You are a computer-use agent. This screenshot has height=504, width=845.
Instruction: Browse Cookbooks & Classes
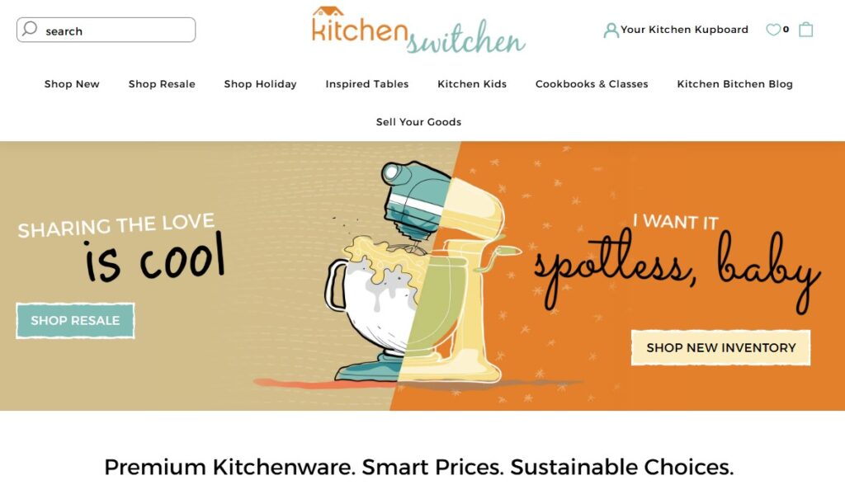(592, 84)
